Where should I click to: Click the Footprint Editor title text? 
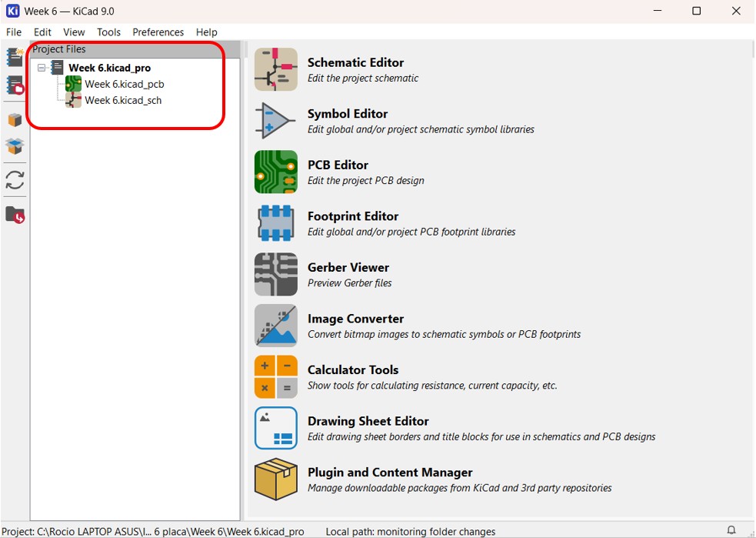click(353, 216)
